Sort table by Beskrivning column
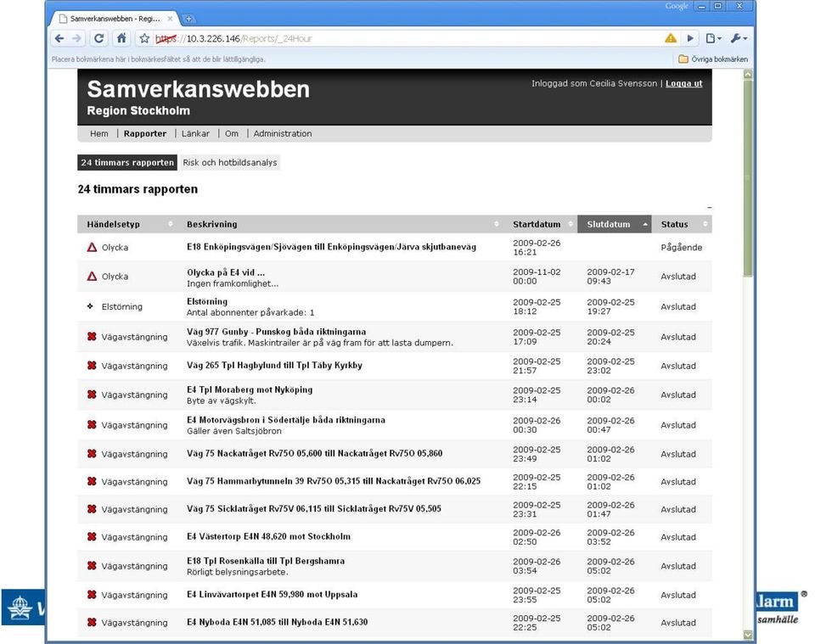Image resolution: width=815 pixels, height=644 pixels. click(x=341, y=224)
